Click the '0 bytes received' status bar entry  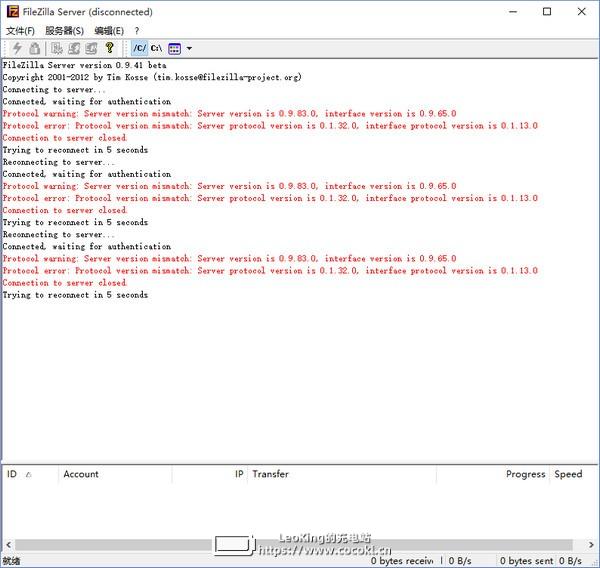(402, 561)
